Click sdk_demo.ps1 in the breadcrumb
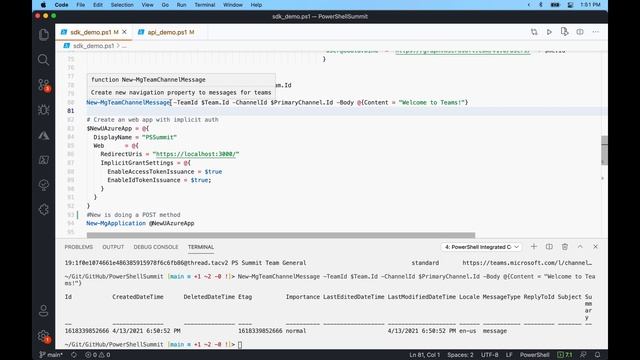Image resolution: width=640 pixels, height=360 pixels. tap(93, 46)
